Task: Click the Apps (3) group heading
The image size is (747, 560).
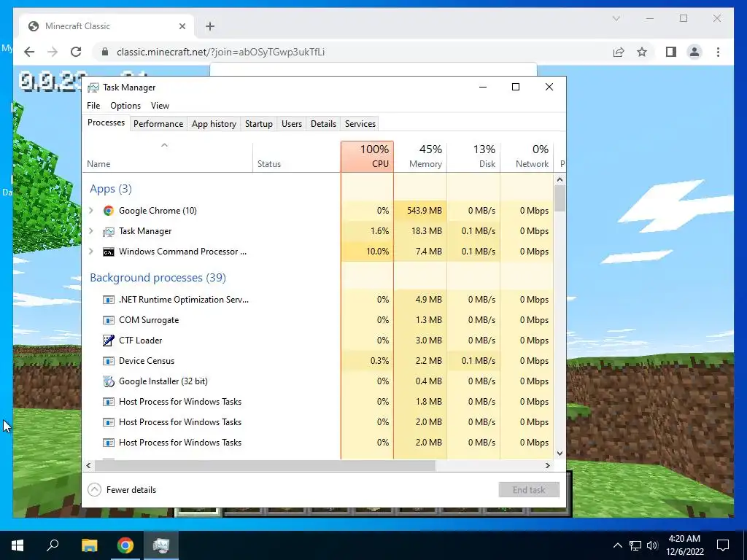Action: [111, 189]
